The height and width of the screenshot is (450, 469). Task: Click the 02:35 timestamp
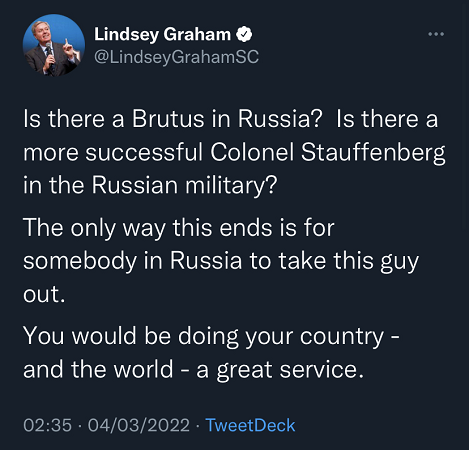tap(48, 425)
